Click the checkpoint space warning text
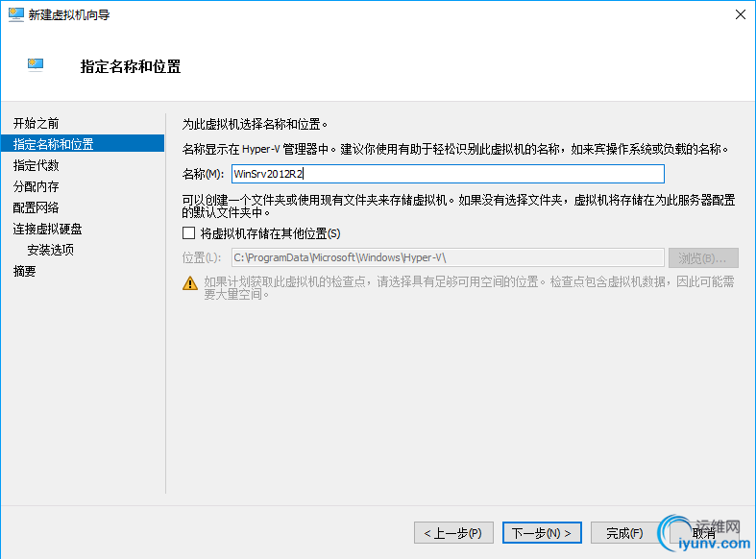The width and height of the screenshot is (756, 559). pyautogui.click(x=469, y=288)
